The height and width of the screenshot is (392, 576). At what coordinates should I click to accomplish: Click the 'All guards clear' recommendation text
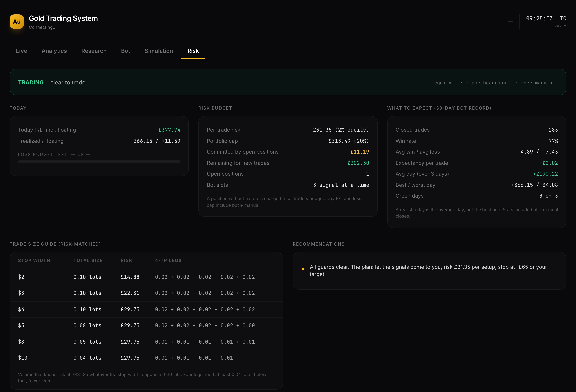tap(428, 271)
